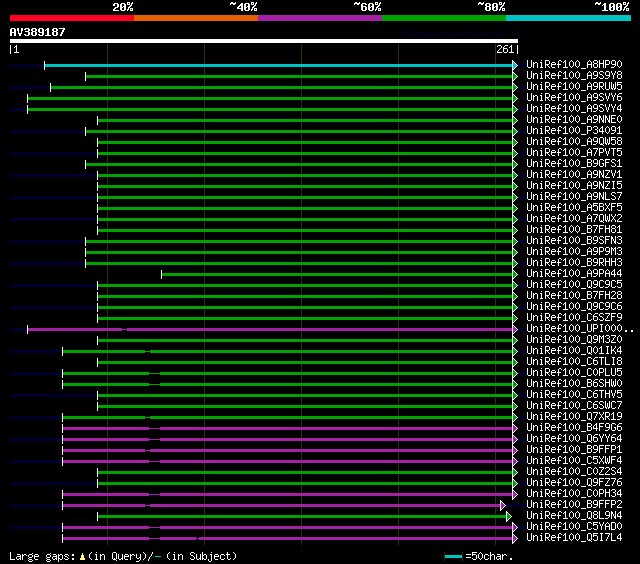
Task: Select label UniRef100_A5BXF5
Action: (x=574, y=208)
